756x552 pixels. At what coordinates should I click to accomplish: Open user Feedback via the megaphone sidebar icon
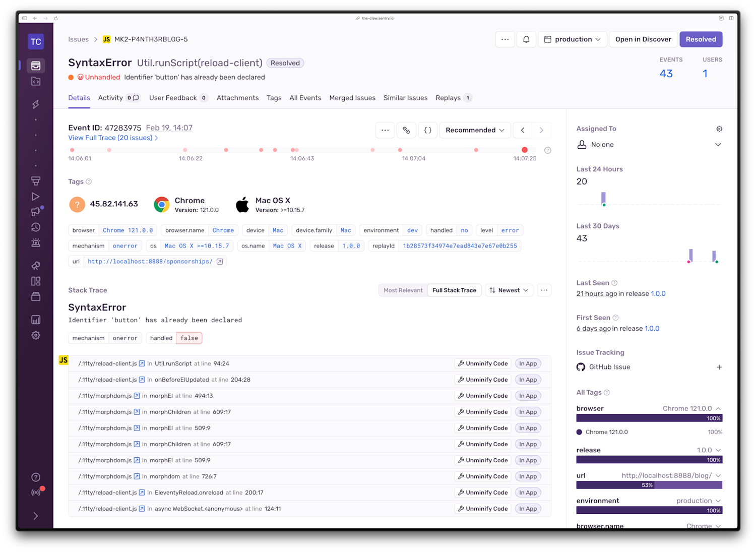point(35,212)
